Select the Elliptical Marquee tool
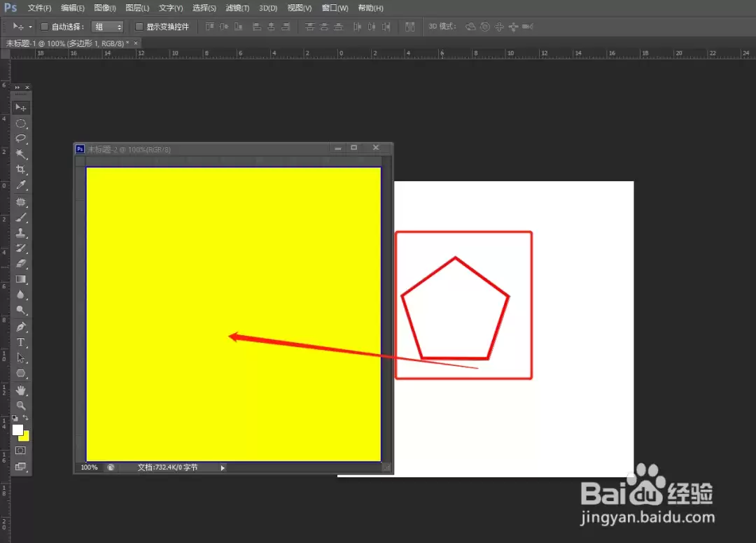 [21, 123]
